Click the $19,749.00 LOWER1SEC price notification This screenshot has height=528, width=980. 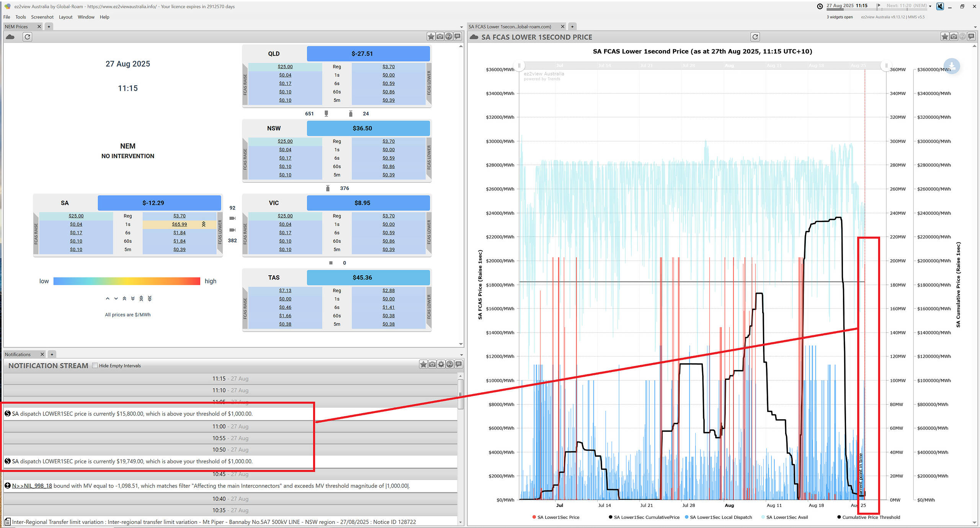pos(230,461)
